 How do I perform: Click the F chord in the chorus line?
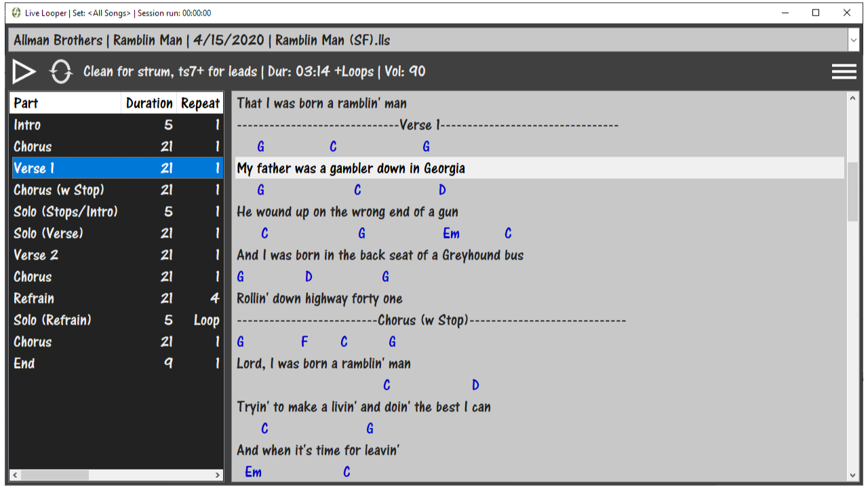pyautogui.click(x=304, y=342)
